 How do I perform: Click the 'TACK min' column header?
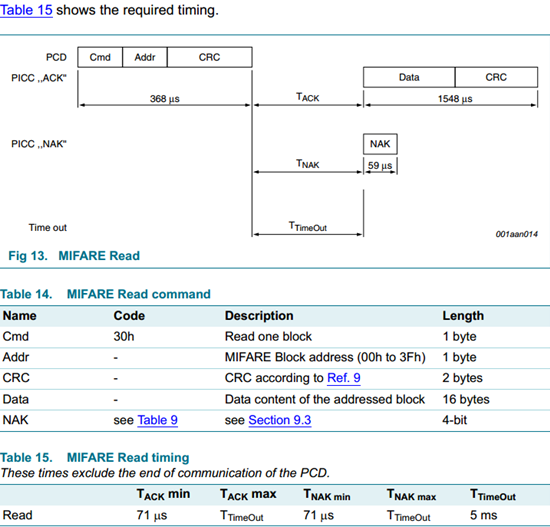click(x=163, y=494)
